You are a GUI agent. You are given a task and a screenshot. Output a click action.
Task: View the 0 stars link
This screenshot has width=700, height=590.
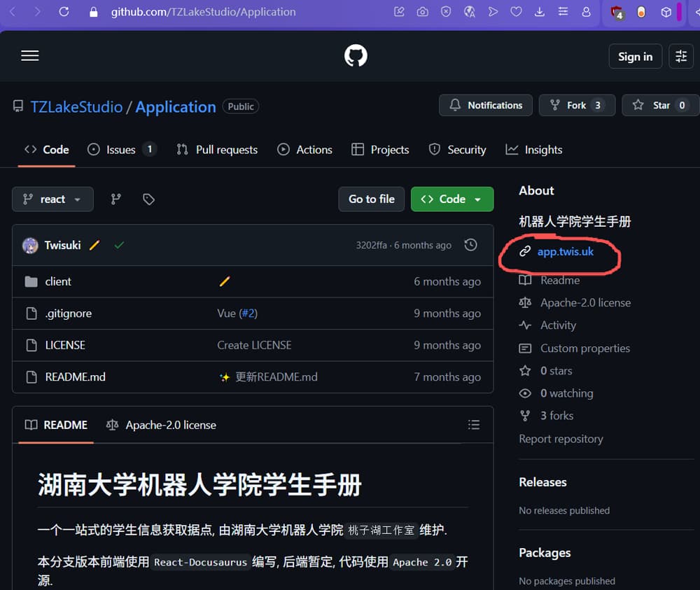[x=556, y=371]
